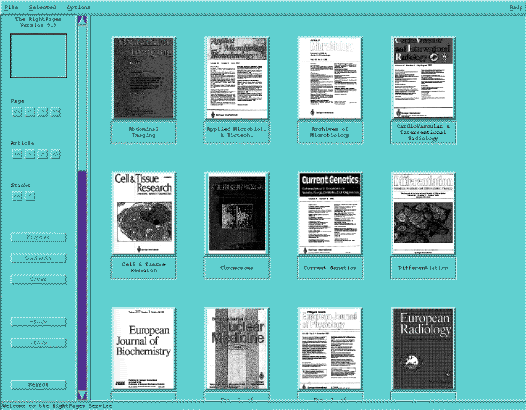Select the Current Genetics journal cover
The height and width of the screenshot is (410, 526).
click(x=330, y=213)
